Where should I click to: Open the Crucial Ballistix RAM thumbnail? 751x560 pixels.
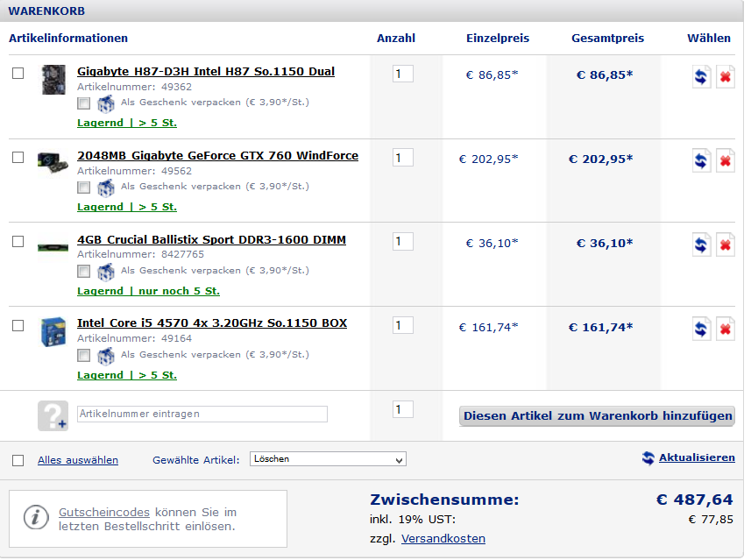point(53,247)
